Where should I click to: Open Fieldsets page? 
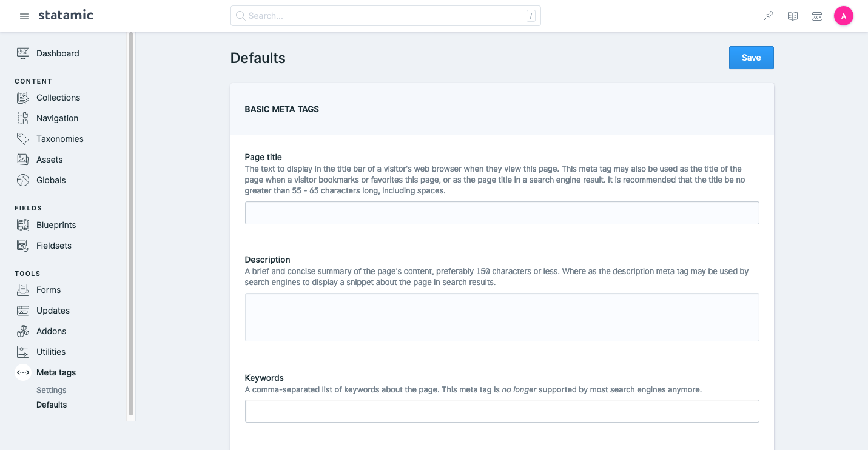click(x=54, y=246)
